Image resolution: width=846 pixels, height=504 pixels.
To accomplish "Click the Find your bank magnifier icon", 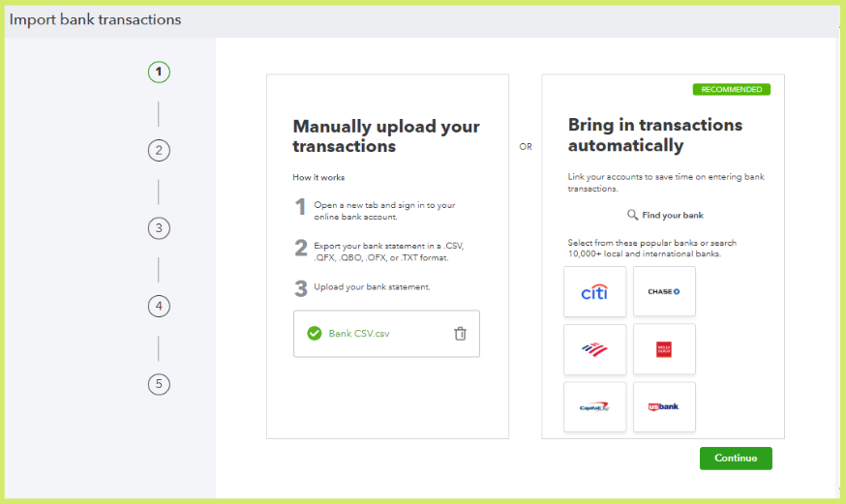I will [632, 215].
